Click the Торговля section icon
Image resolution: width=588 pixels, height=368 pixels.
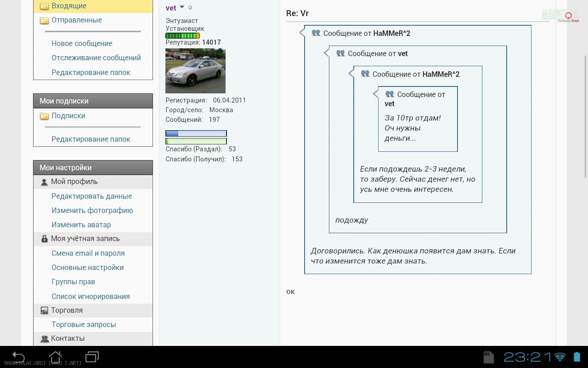pos(45,310)
